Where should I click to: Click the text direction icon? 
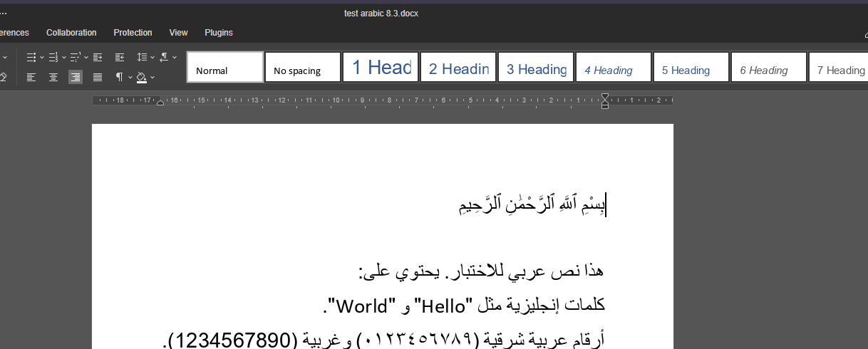click(164, 57)
